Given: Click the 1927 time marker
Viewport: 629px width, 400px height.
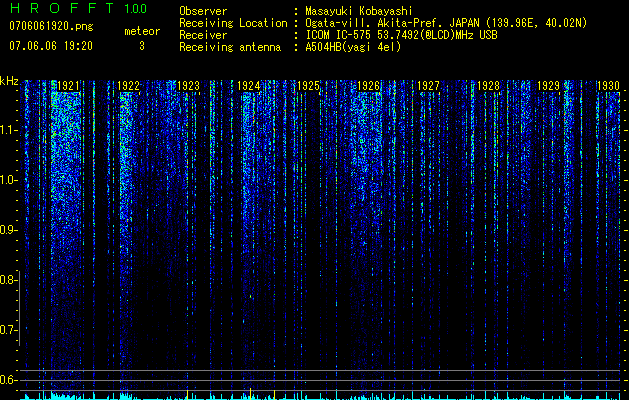Looking at the screenshot, I should tap(428, 86).
